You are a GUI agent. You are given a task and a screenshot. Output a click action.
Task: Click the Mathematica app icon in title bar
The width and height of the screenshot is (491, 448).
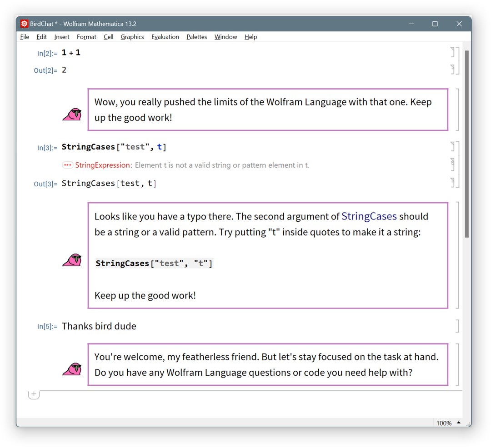(x=25, y=24)
